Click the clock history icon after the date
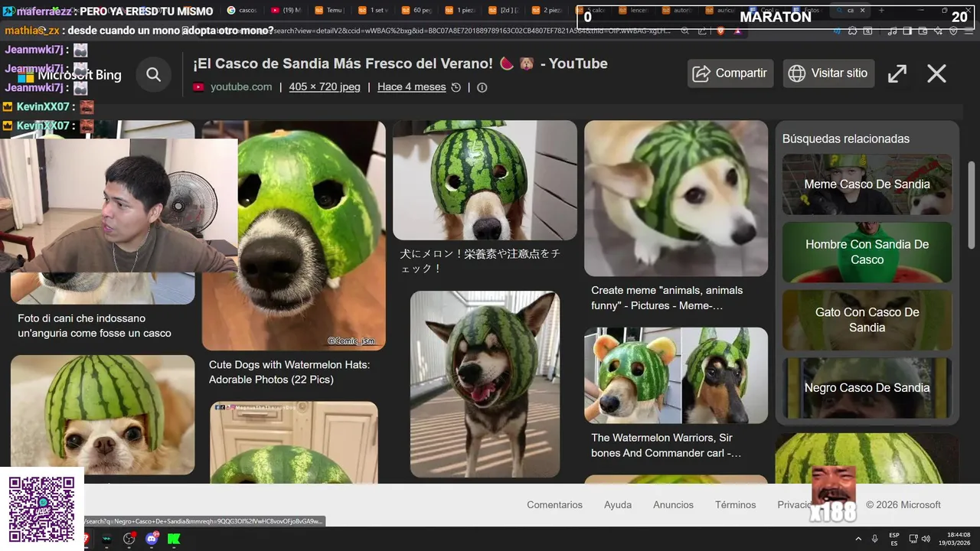This screenshot has height=551, width=980. click(x=456, y=87)
